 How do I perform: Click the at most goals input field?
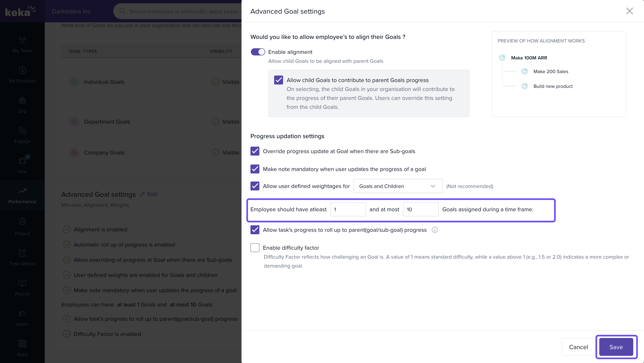coord(420,209)
